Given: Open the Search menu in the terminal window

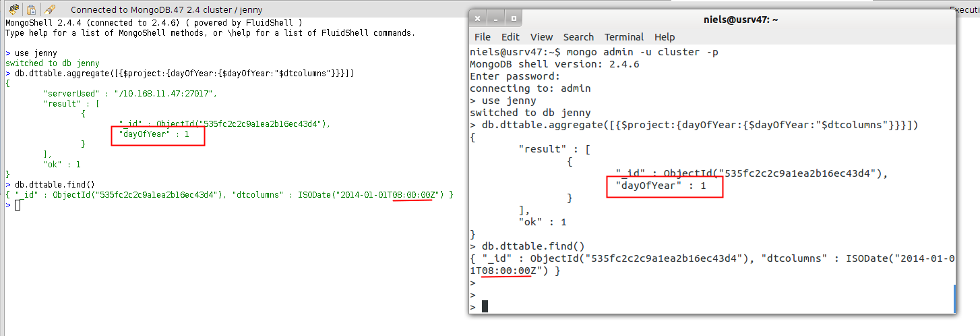Looking at the screenshot, I should (578, 37).
